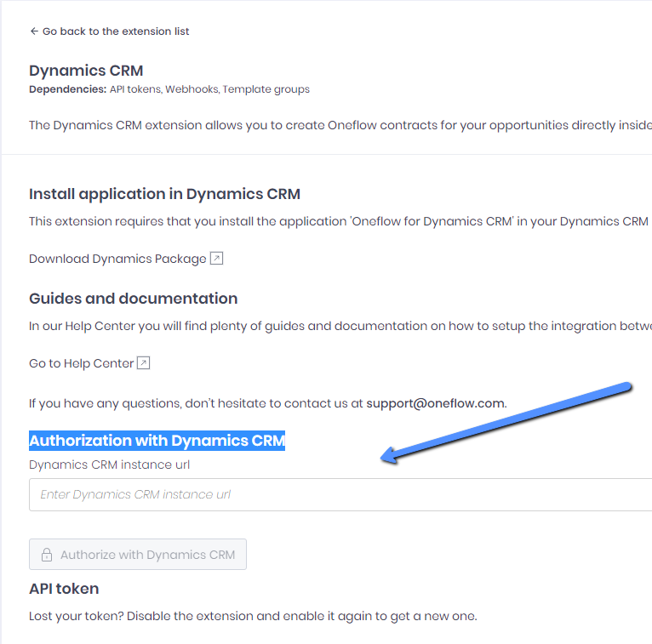Click the back arrow icon
652x644 pixels.
click(34, 31)
